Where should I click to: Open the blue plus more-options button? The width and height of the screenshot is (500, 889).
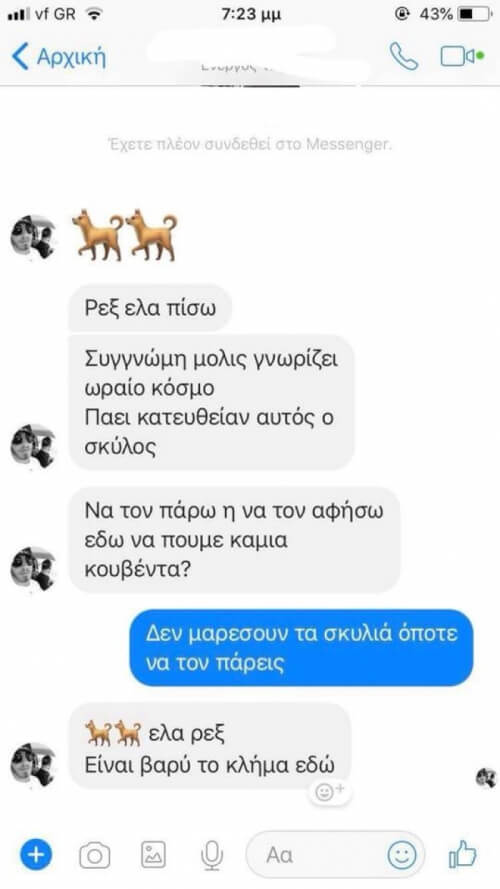tap(36, 854)
